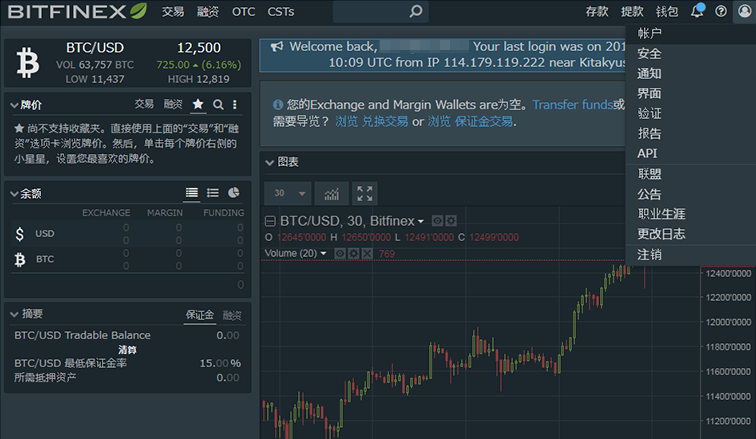Hide Volume indicator eye icon
Image resolution: width=756 pixels, height=439 pixels.
pyautogui.click(x=340, y=253)
